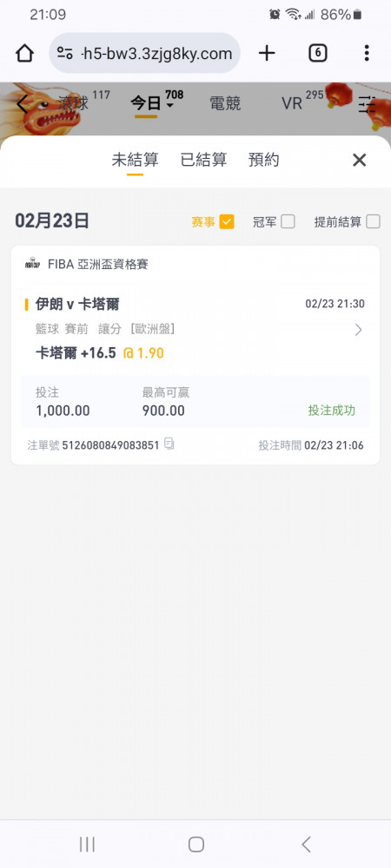The height and width of the screenshot is (868, 391).
Task: Open the filter menu icon at top right
Action: coord(367,104)
